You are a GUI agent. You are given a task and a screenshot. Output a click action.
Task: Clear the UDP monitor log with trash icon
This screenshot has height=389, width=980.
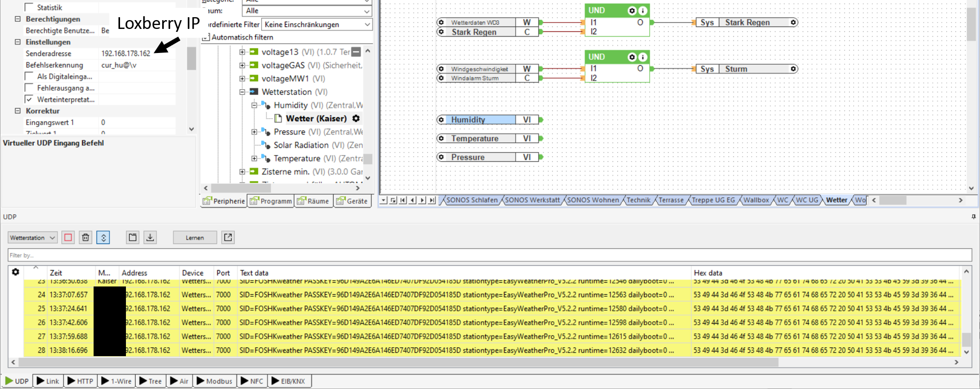coord(86,237)
